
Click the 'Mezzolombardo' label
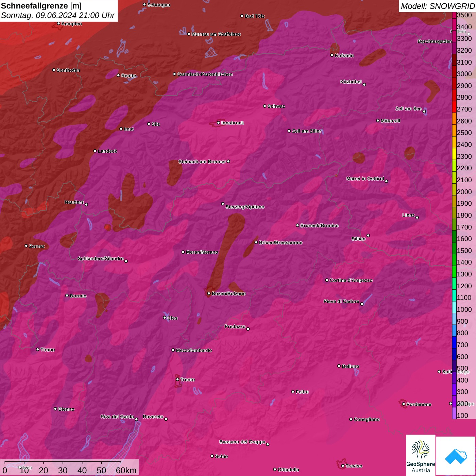(x=194, y=350)
